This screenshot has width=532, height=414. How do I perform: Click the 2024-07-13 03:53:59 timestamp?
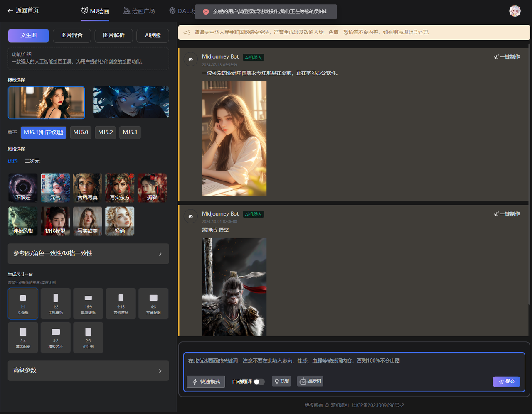coord(219,65)
